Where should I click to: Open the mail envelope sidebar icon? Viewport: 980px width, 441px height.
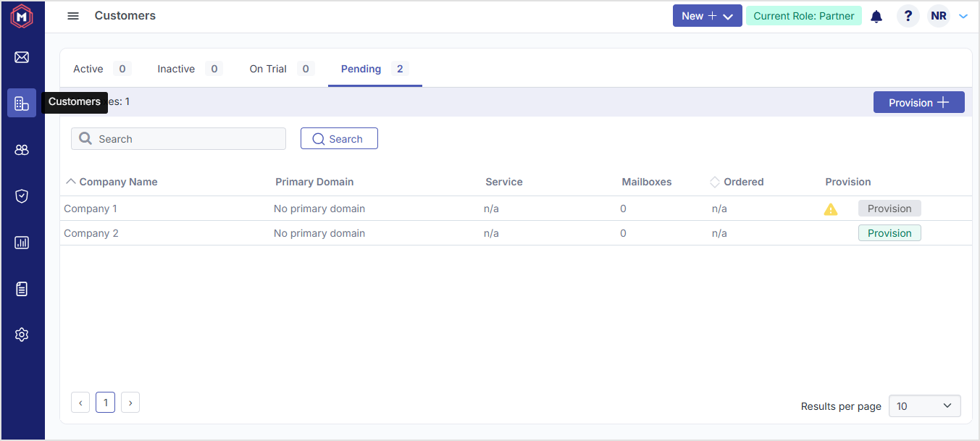pos(22,57)
